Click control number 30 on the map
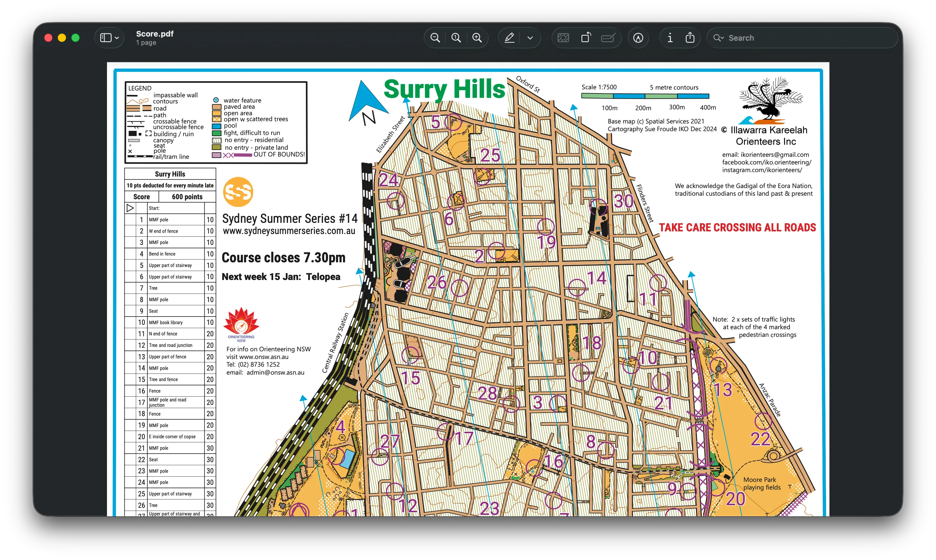 pyautogui.click(x=624, y=201)
